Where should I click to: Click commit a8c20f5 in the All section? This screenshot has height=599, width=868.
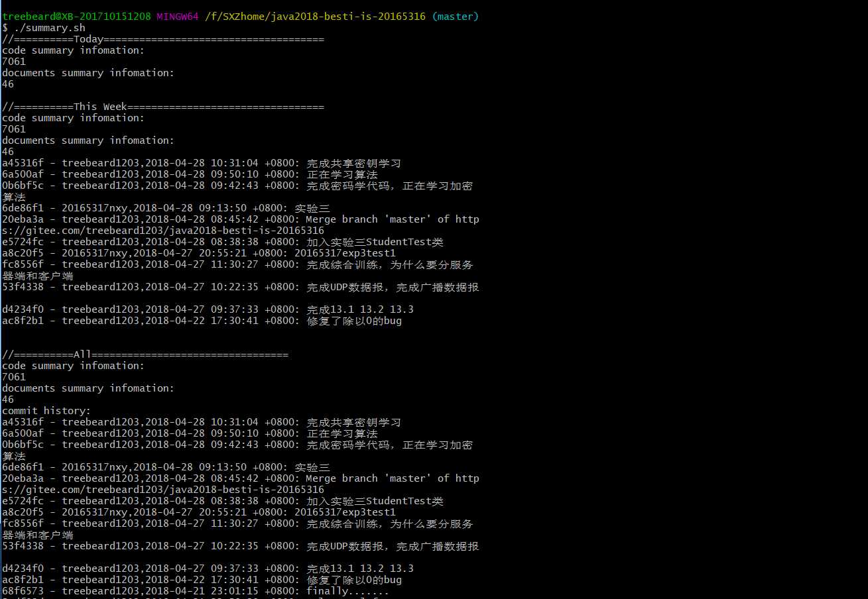(199, 512)
